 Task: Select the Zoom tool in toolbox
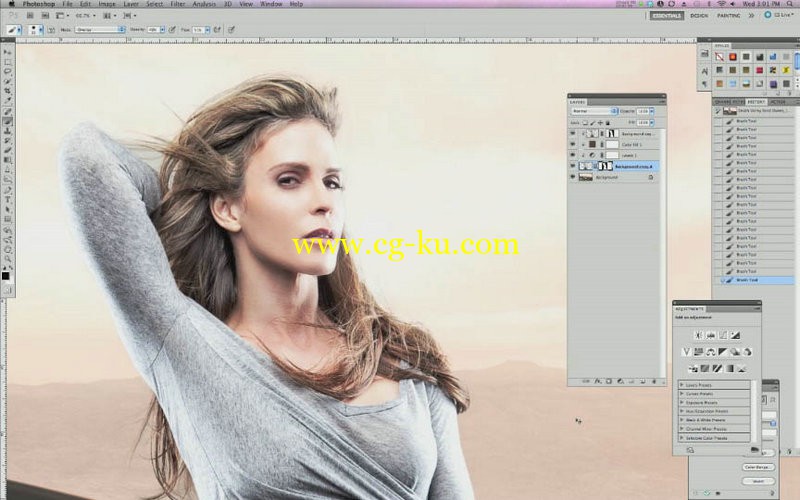[7, 259]
